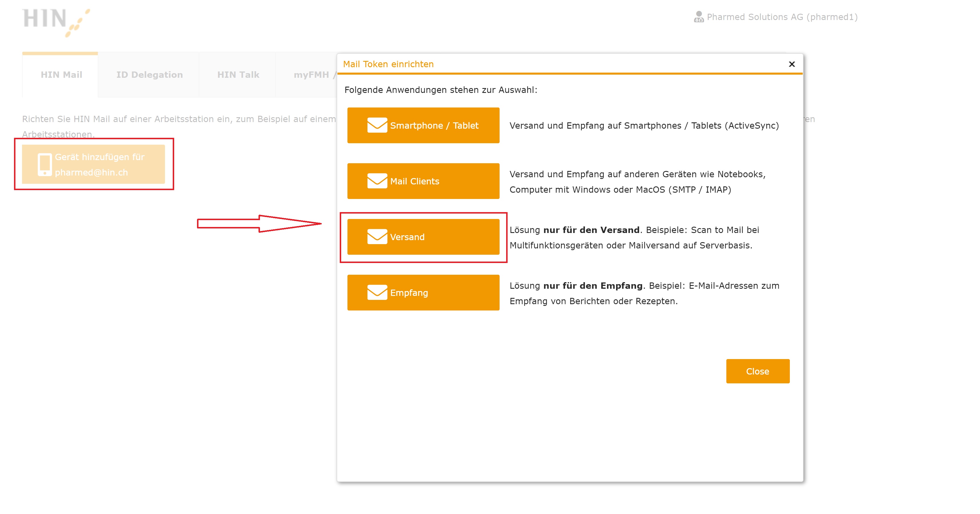Click the Pharmed Solutions AG (pharmed1) account name
The image size is (980, 514).
(782, 17)
